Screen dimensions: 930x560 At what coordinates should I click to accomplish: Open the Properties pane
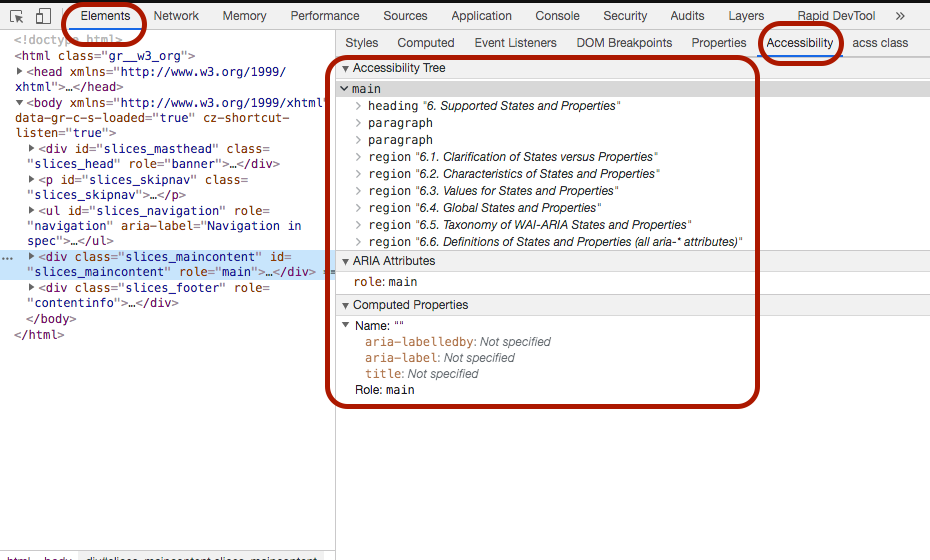(719, 43)
